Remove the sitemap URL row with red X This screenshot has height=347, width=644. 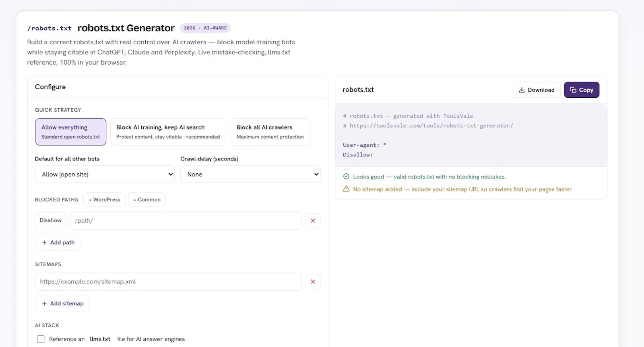coord(313,282)
